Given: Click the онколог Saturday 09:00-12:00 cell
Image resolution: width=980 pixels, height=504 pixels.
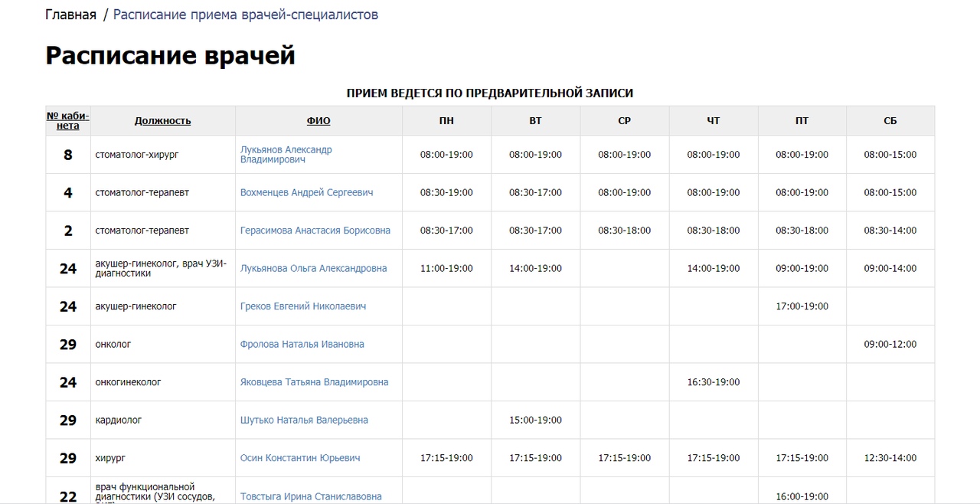Looking at the screenshot, I should point(890,344).
